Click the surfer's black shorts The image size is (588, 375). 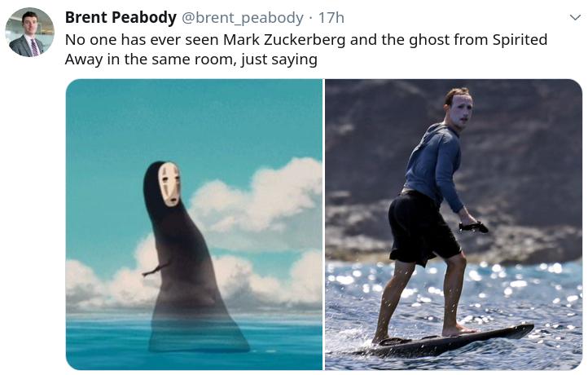point(422,228)
